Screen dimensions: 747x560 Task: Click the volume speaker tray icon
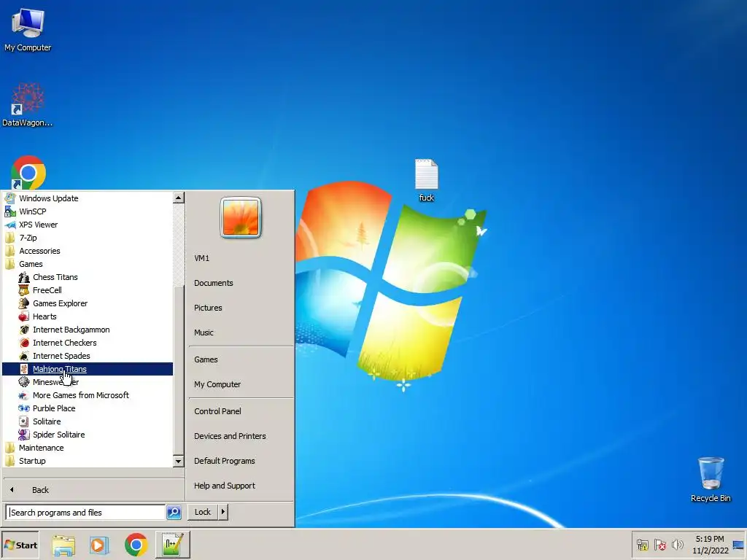678,545
